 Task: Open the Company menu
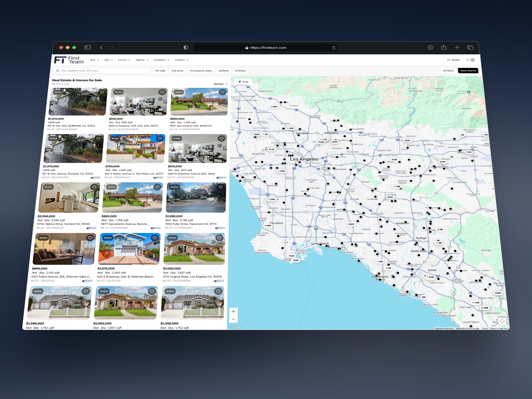[162, 60]
